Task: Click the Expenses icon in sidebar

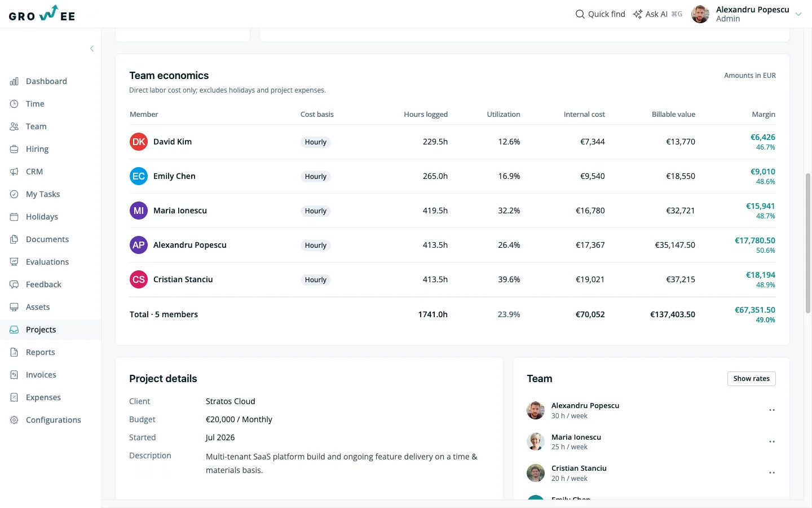Action: 14,397
